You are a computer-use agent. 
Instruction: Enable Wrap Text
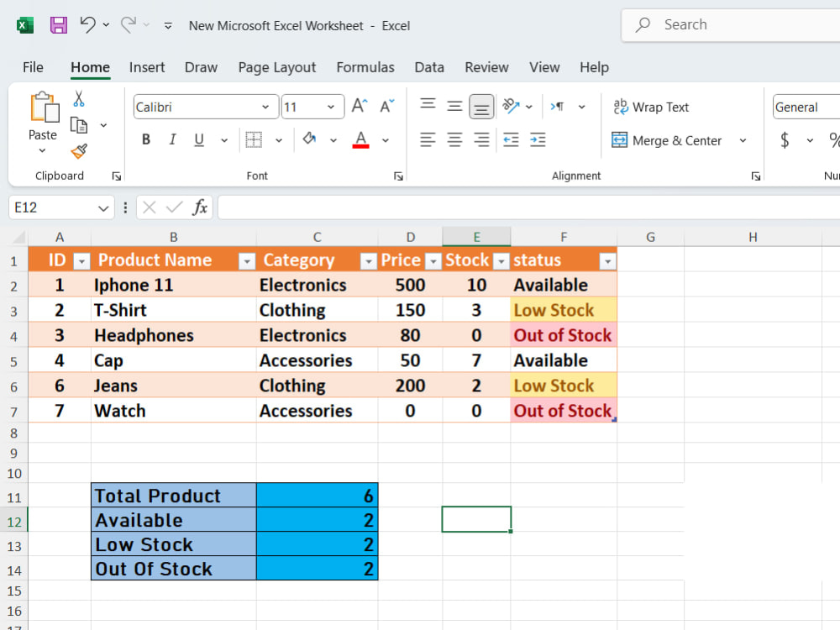pyautogui.click(x=651, y=108)
